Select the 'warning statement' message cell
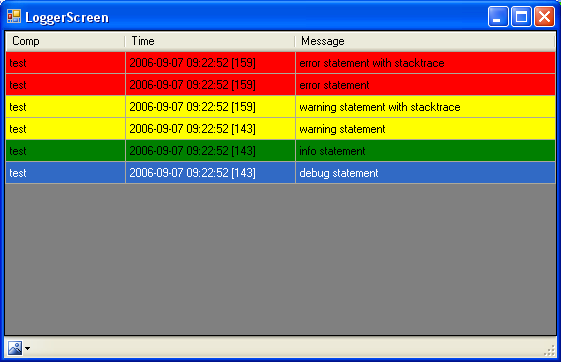Screen dimensions: 562x362 [x=425, y=129]
